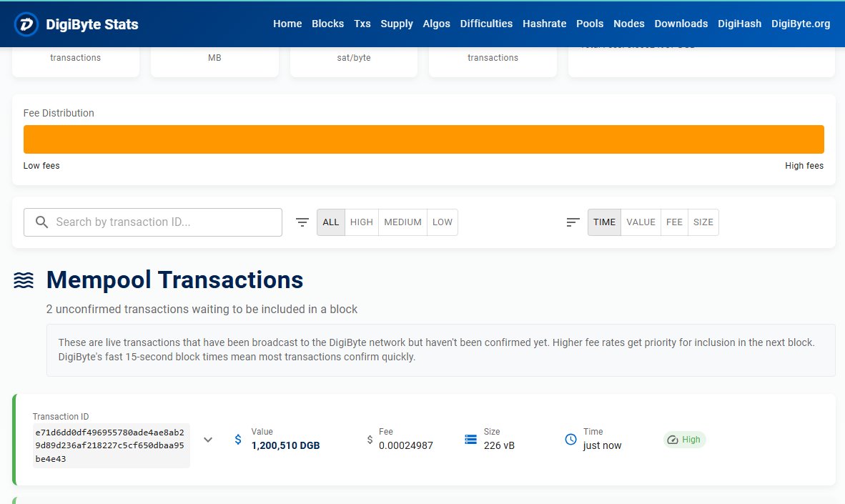This screenshot has height=504, width=845.
Task: Open the Nodes page
Action: point(629,24)
